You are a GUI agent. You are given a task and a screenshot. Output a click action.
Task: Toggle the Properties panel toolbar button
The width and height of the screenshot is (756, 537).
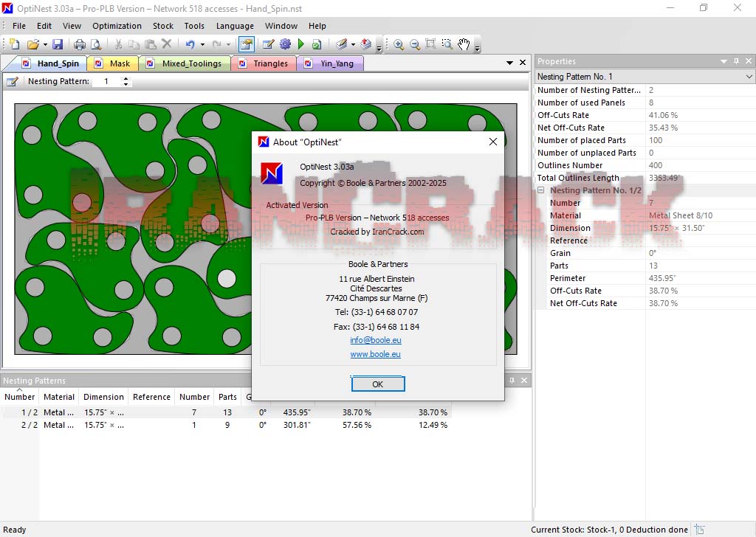click(247, 45)
